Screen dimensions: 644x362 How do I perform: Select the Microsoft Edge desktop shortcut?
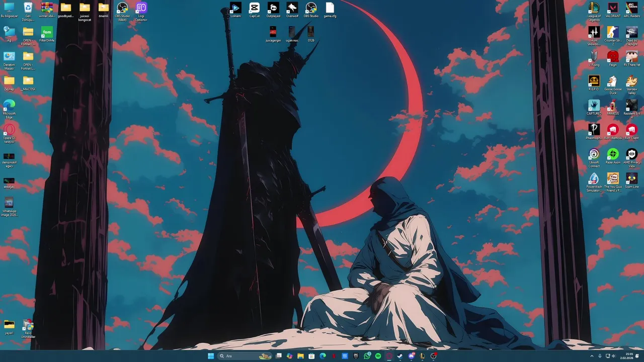point(9,109)
